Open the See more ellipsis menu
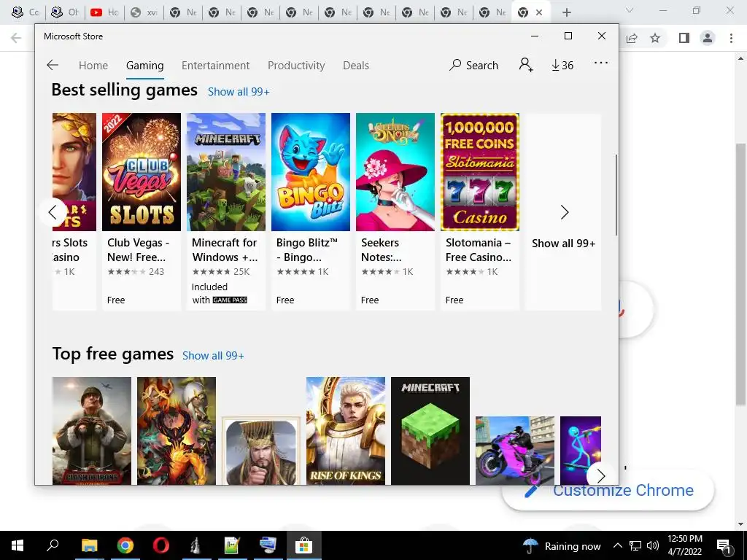 pos(601,63)
